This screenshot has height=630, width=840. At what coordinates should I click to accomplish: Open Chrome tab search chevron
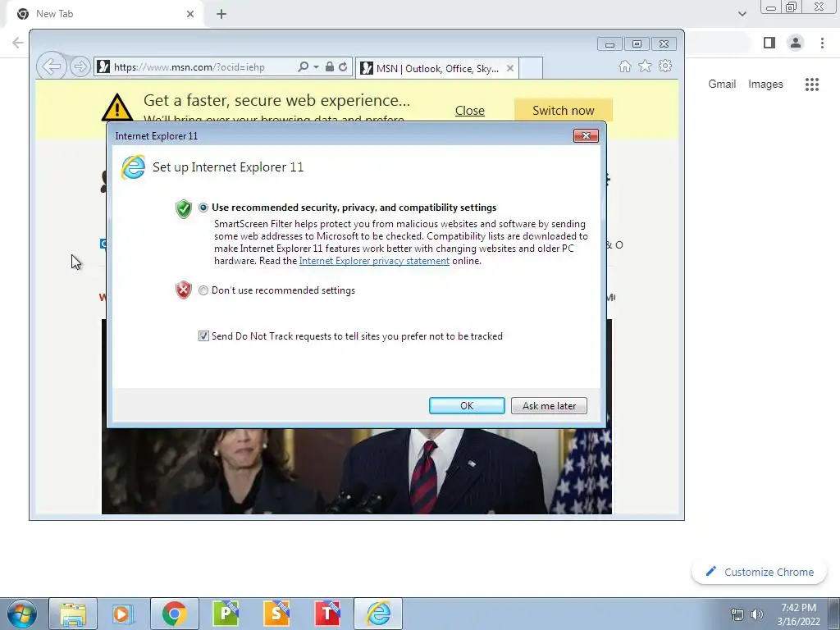[742, 14]
